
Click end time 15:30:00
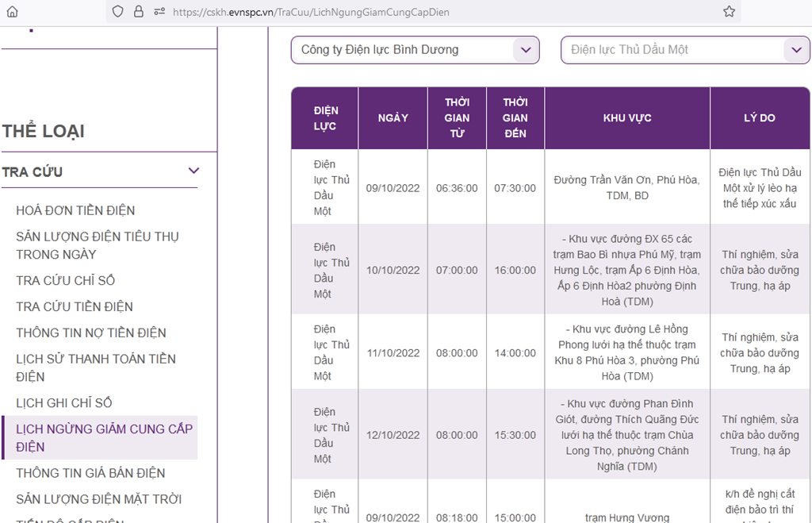click(x=515, y=435)
